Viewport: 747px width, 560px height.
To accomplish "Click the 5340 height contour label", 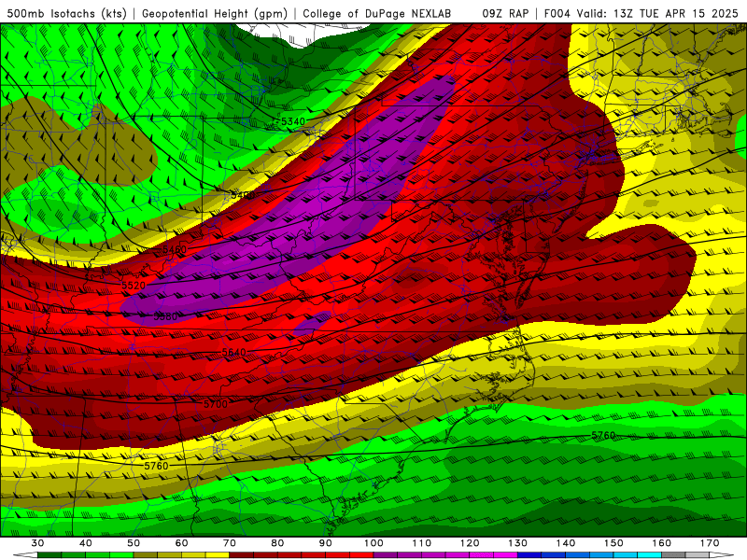I will pyautogui.click(x=293, y=121).
